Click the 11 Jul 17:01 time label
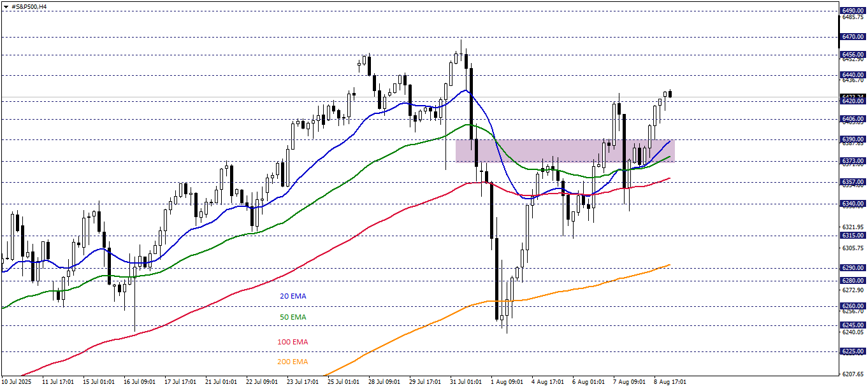Viewport: 868px width, 389px height. click(57, 383)
